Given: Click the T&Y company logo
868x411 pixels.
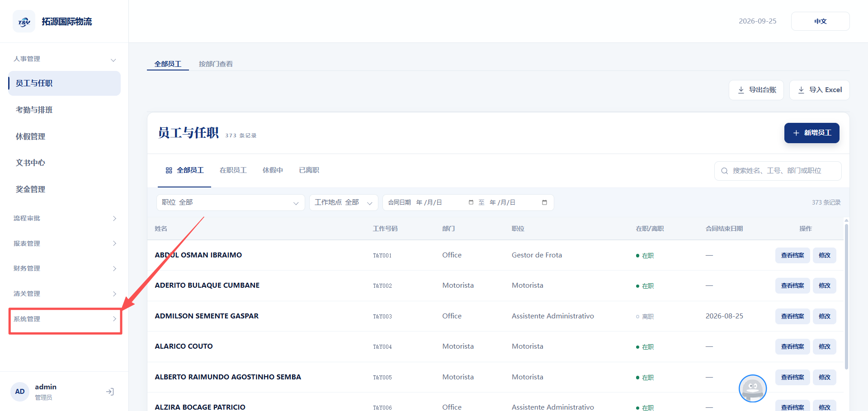Looking at the screenshot, I should click(x=24, y=22).
